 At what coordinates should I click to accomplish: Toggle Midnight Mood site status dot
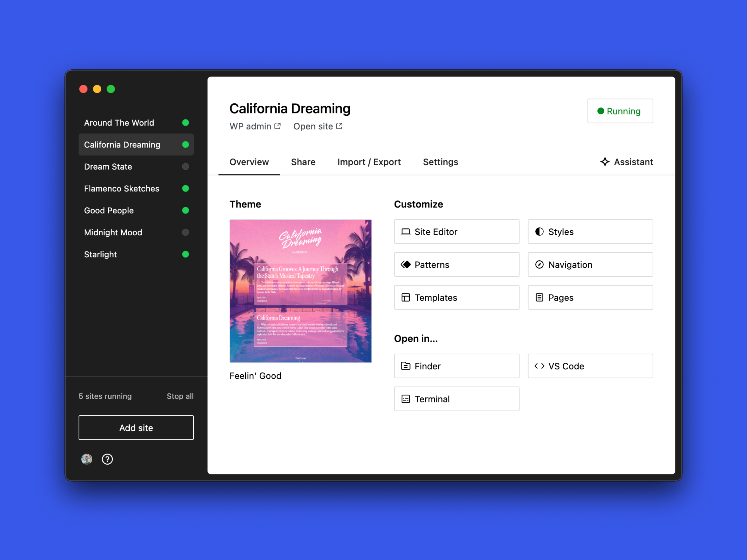coord(185,232)
